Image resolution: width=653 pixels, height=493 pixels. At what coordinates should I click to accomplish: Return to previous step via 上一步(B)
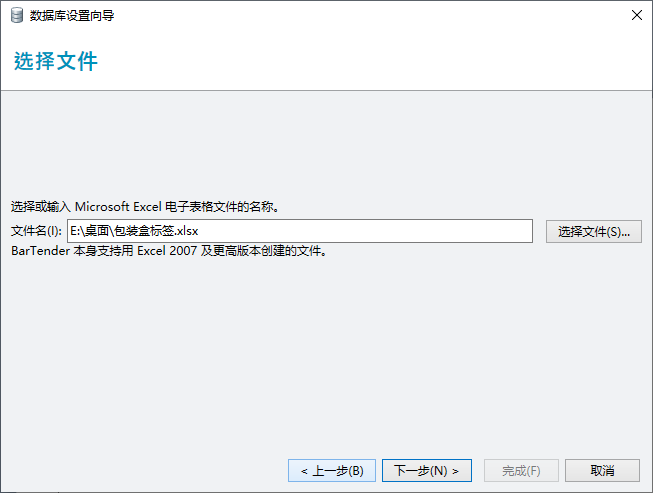point(332,470)
